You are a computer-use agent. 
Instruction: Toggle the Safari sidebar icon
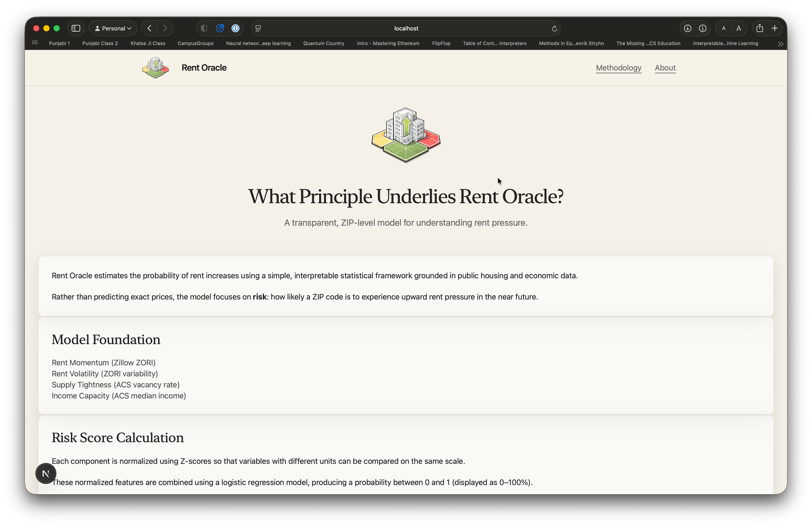pyautogui.click(x=76, y=28)
